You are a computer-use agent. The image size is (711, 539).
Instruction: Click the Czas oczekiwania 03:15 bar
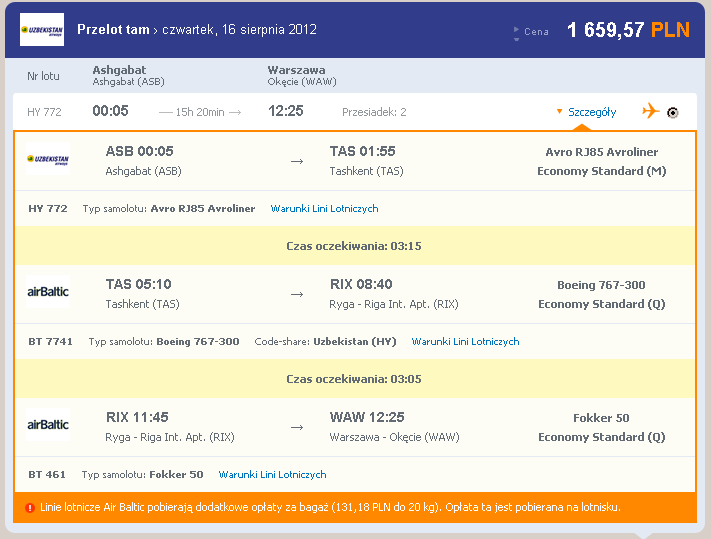[x=355, y=246]
